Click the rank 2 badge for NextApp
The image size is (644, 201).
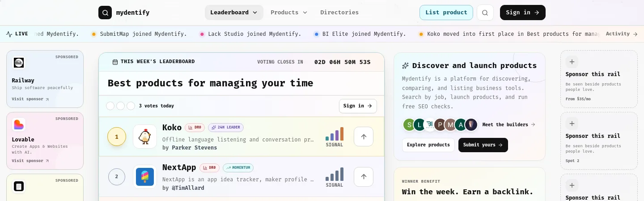117,177
